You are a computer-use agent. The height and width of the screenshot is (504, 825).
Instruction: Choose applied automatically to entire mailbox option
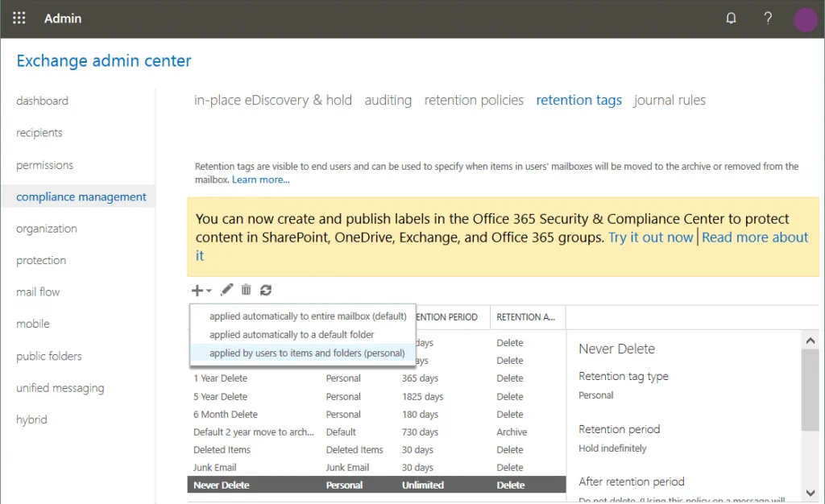tap(308, 316)
